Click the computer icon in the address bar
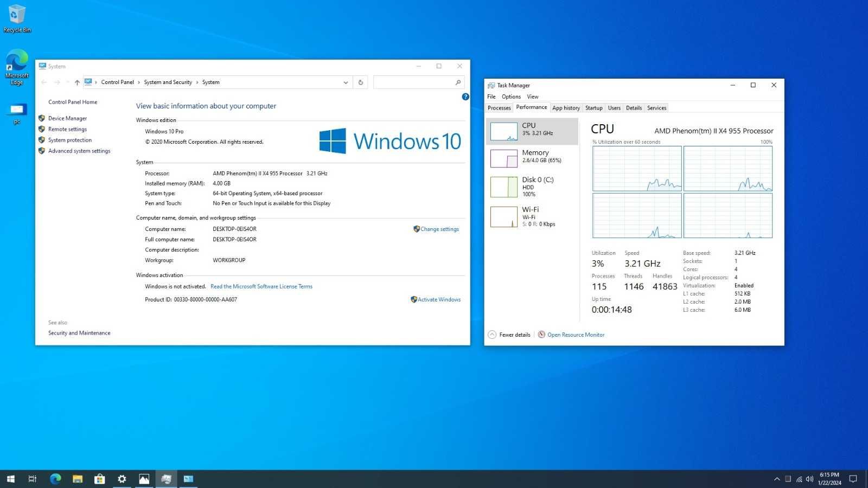Image resolution: width=868 pixels, height=488 pixels. (88, 82)
